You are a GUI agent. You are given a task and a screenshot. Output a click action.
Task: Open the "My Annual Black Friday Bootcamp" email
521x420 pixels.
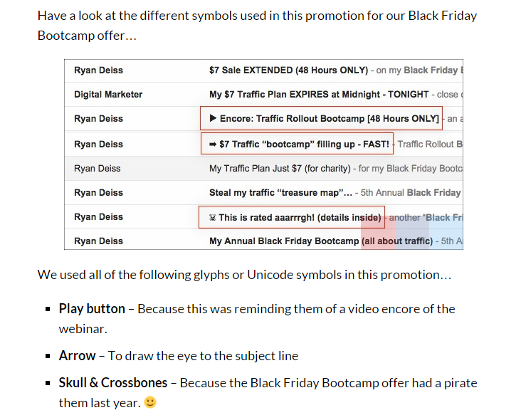click(x=284, y=241)
